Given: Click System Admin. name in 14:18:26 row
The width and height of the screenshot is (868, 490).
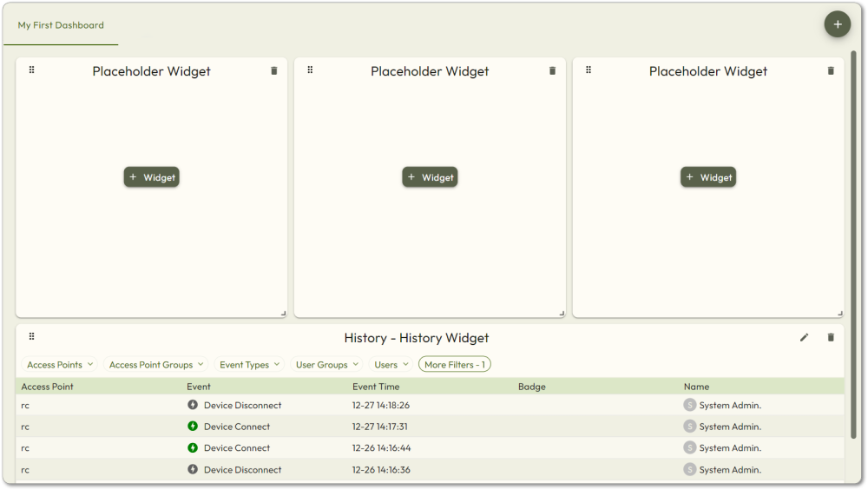Looking at the screenshot, I should [730, 406].
